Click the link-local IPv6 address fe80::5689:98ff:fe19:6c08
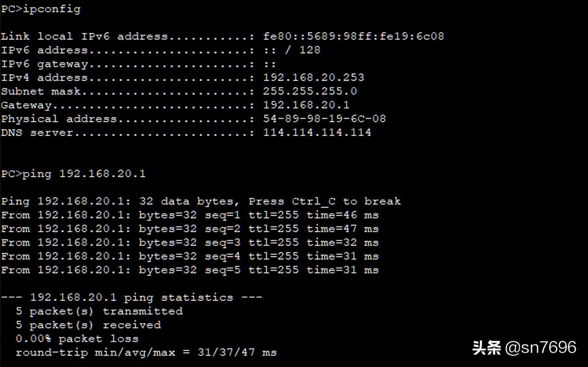This screenshot has width=588, height=367. coord(353,36)
